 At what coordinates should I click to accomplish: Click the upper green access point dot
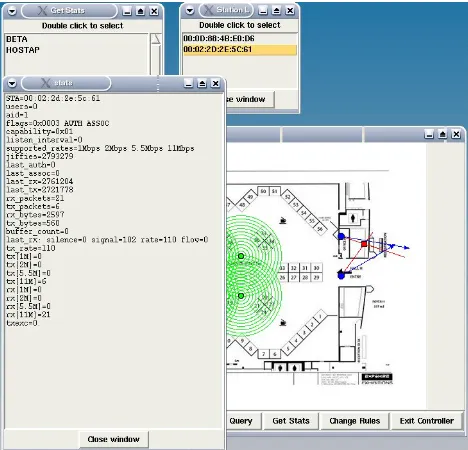[x=241, y=256]
